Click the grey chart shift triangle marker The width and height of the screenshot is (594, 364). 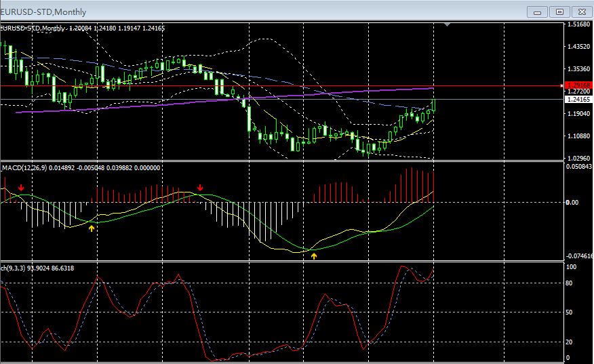coord(447,24)
